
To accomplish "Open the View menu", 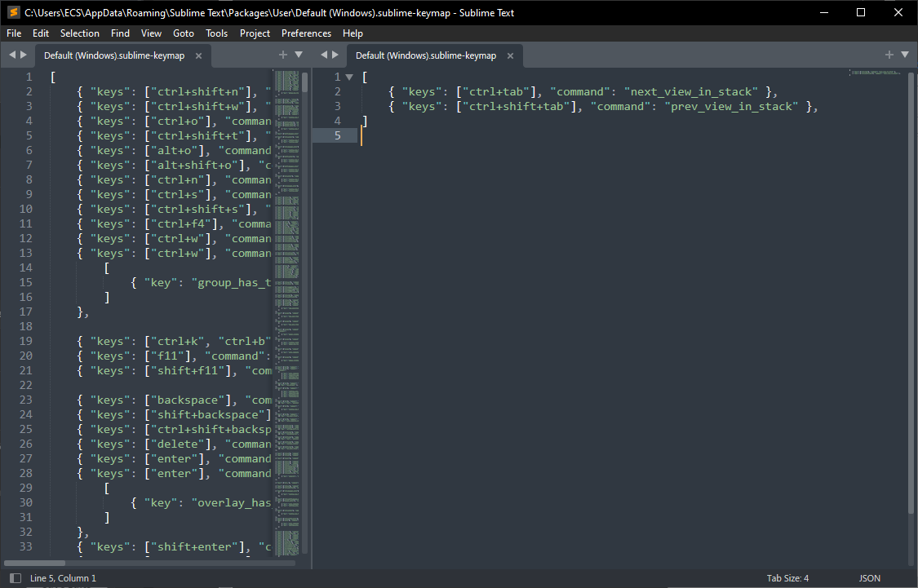I will coord(151,33).
